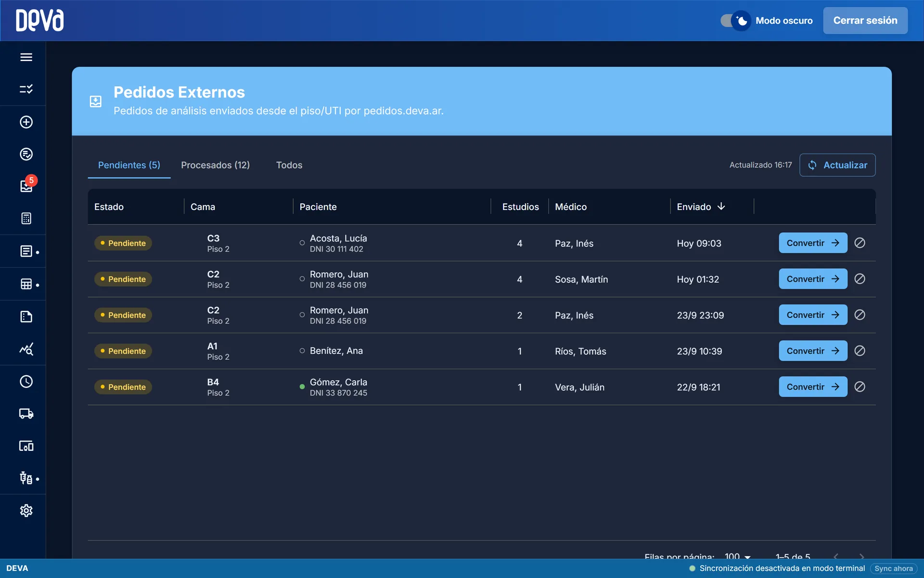Convert the Gómez, Carla order
Screen dimensions: 924x578
click(x=813, y=387)
